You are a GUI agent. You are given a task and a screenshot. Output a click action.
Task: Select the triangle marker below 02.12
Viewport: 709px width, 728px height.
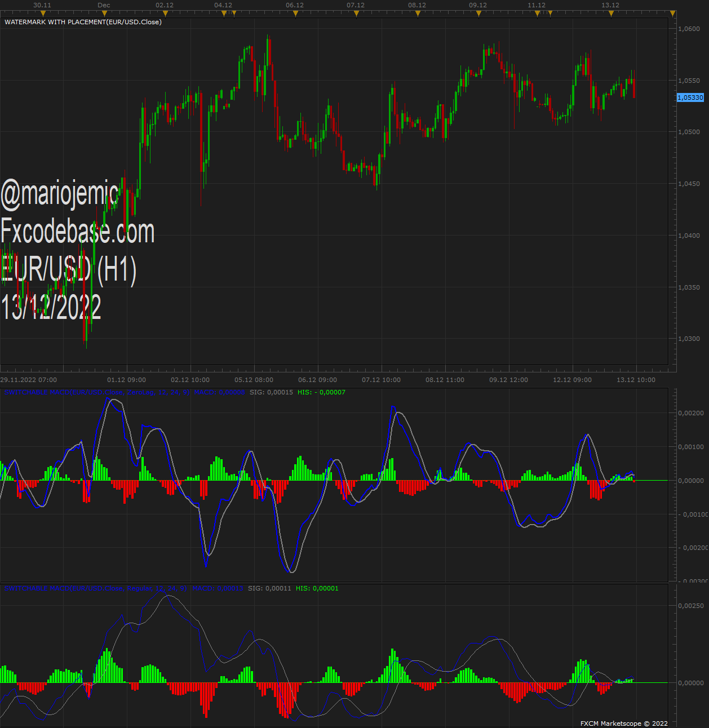(x=165, y=14)
